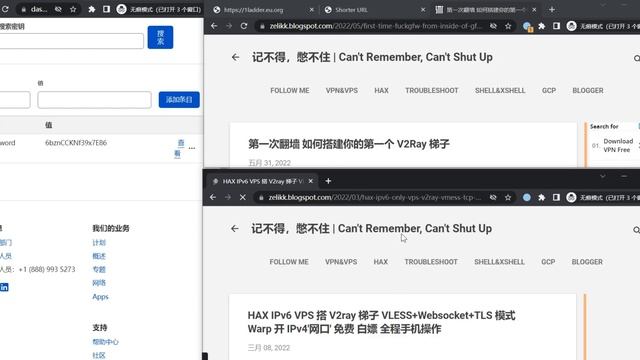Click the blue search button in left window
The image size is (640, 360).
click(160, 37)
